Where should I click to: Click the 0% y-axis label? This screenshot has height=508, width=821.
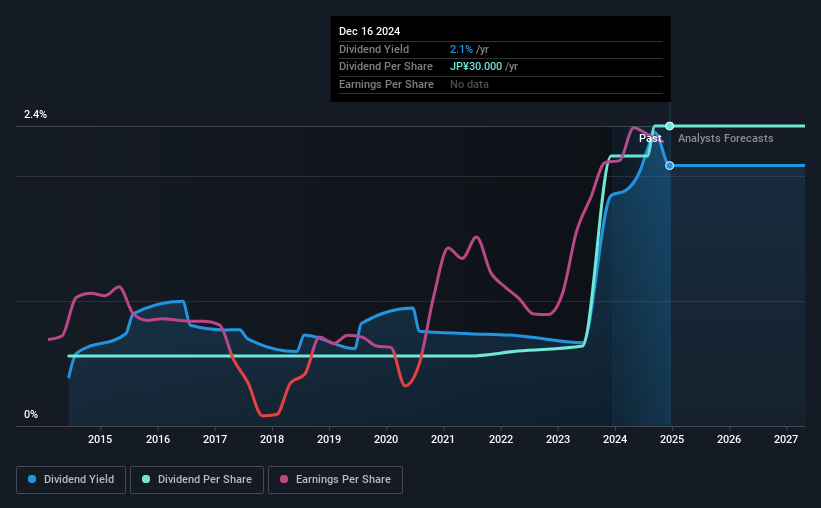click(31, 414)
